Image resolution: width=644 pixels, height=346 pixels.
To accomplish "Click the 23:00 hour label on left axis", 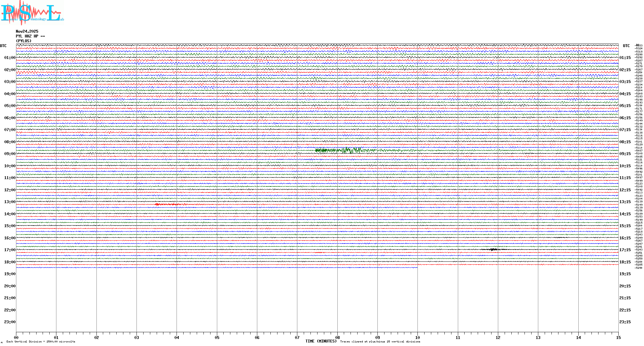I will point(10,322).
